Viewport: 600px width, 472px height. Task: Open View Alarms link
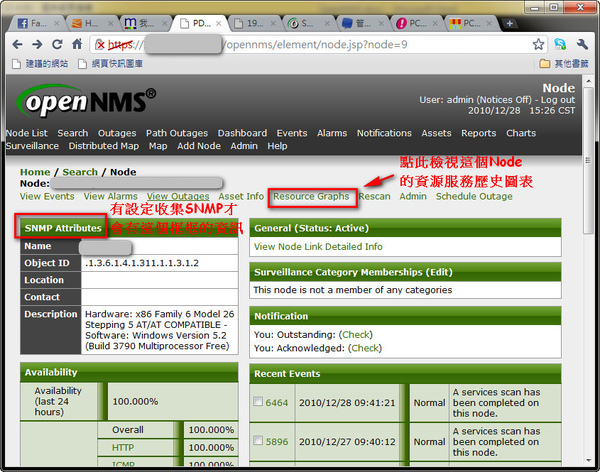[110, 196]
